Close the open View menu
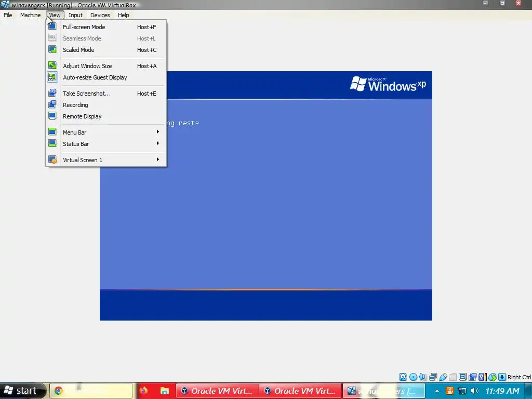Image resolution: width=532 pixels, height=399 pixels. tap(55, 15)
